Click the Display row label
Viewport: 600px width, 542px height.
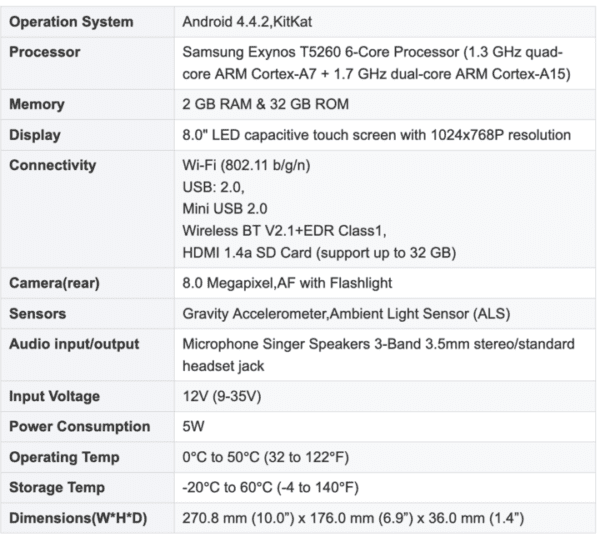[x=36, y=134]
